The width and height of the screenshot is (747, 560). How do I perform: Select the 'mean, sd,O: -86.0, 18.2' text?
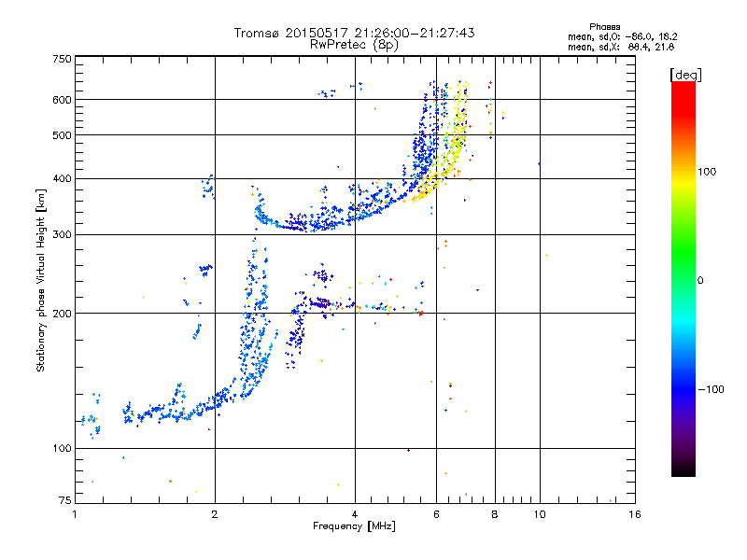point(622,36)
